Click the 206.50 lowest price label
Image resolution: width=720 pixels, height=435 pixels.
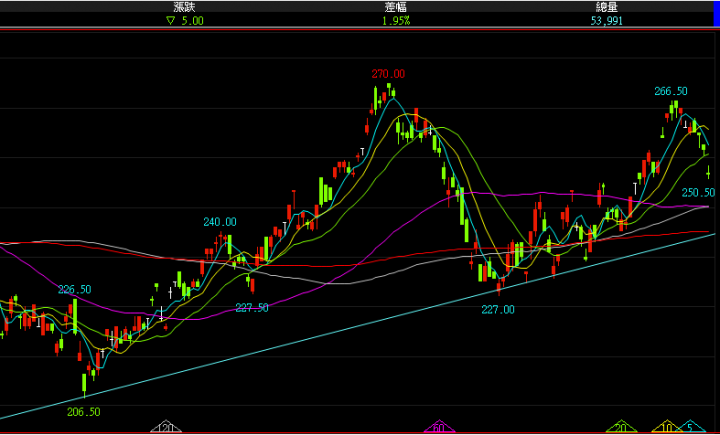(x=84, y=412)
